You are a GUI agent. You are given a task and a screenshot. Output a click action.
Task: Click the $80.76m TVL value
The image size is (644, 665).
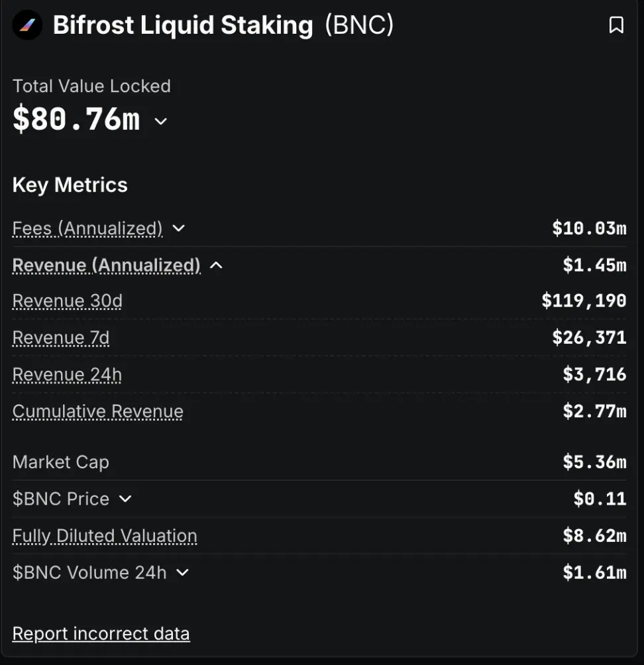click(x=76, y=119)
